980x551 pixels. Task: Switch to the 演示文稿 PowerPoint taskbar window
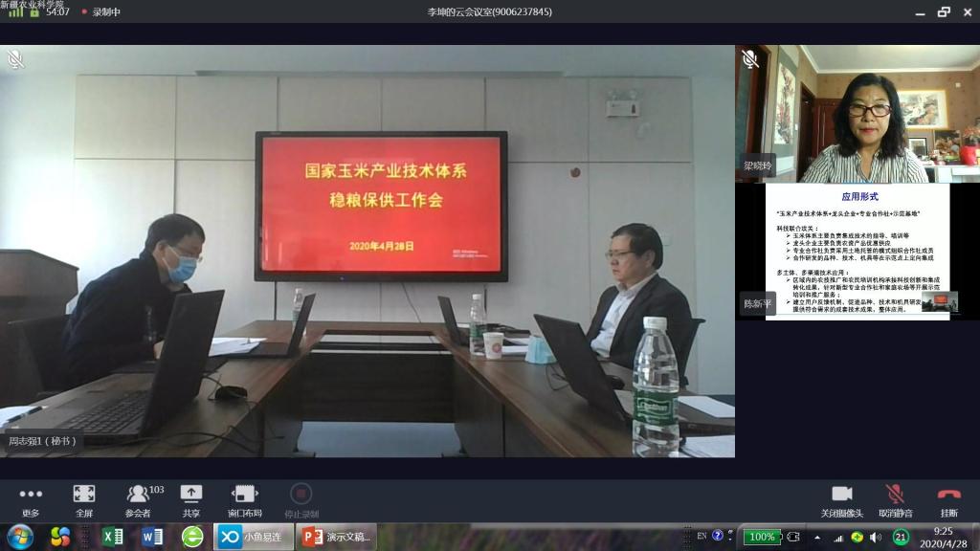pyautogui.click(x=337, y=537)
